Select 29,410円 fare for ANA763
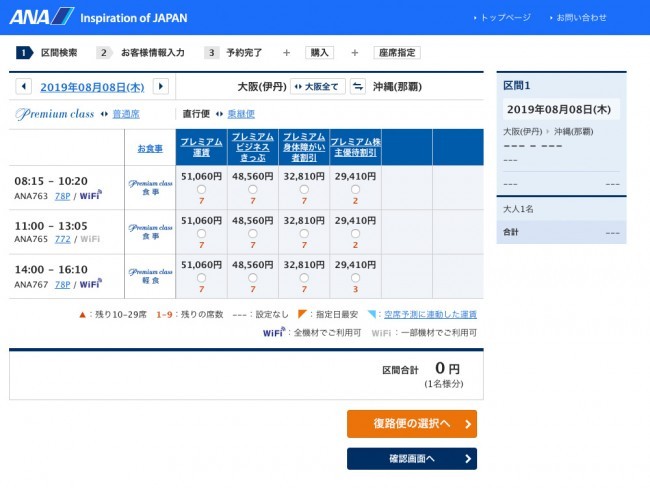This screenshot has width=650, height=488. [355, 189]
